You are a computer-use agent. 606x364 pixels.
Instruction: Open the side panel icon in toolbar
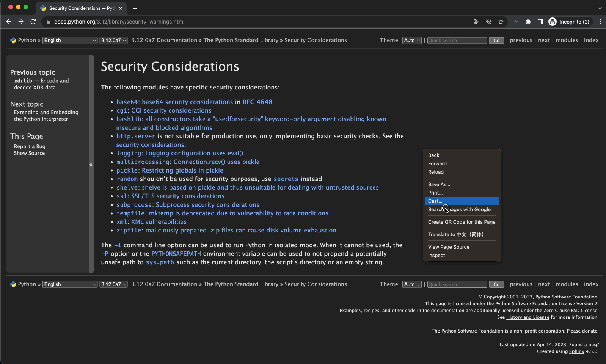[540, 22]
